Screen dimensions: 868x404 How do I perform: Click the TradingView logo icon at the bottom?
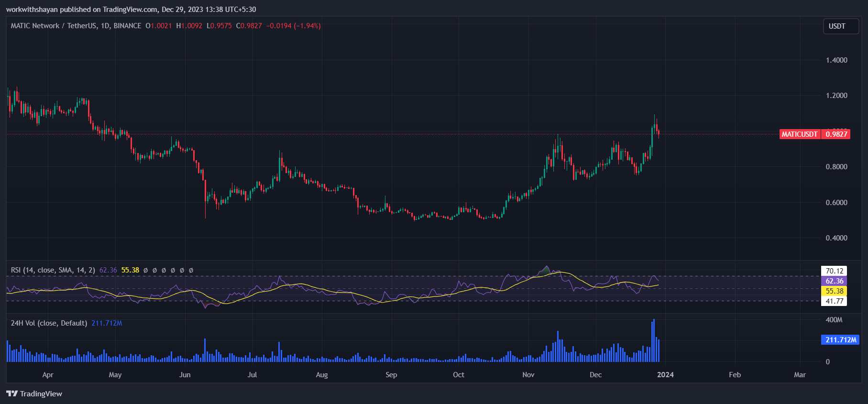click(x=12, y=393)
